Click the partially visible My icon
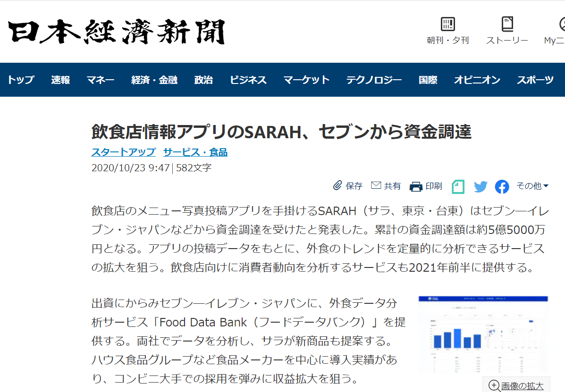 (x=562, y=24)
